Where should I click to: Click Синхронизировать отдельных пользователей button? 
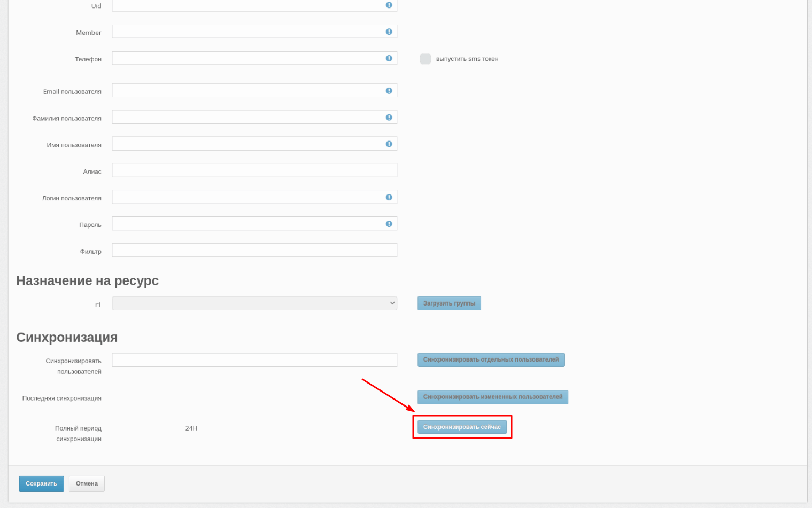pos(491,360)
